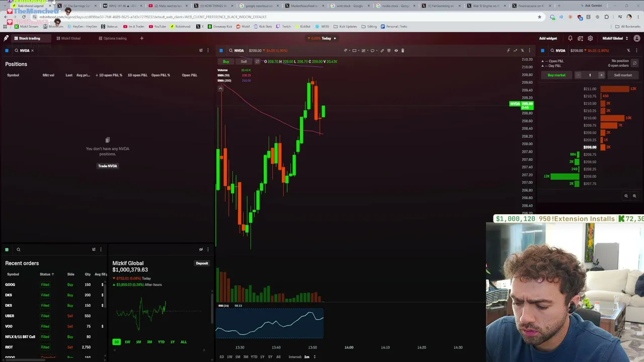Image resolution: width=644 pixels, height=362 pixels.
Task: Click the Buy button on the chart
Action: [x=226, y=61]
